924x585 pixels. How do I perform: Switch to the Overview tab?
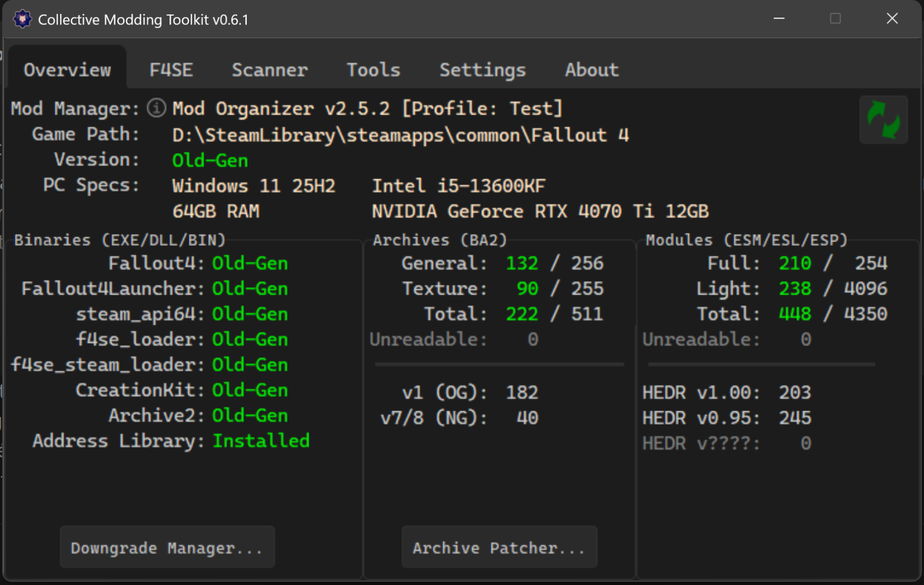click(x=67, y=70)
